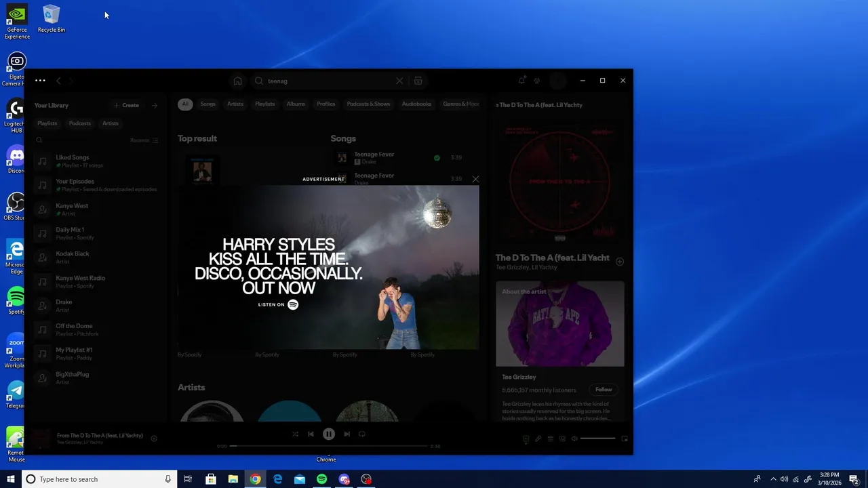Open the Kanye West Radio playlist
Viewport: 868px width, 488px height.
click(96, 281)
